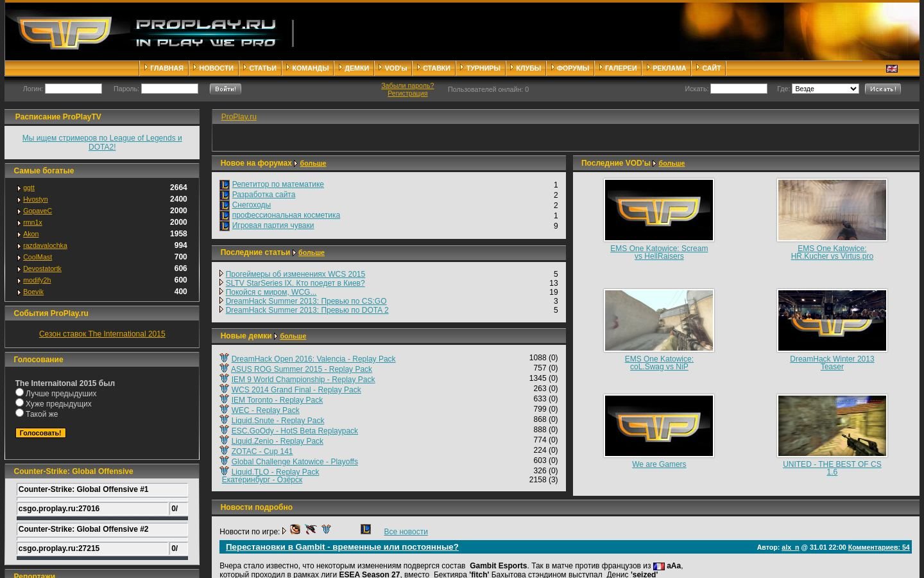
Task: Open UNITED - THE BEST OF CS thumbnail
Action: point(832,426)
